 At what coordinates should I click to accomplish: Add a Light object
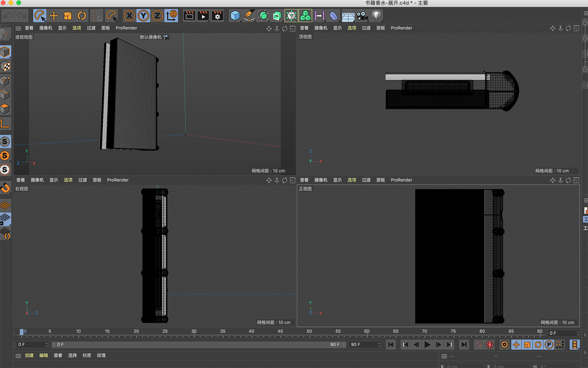376,16
